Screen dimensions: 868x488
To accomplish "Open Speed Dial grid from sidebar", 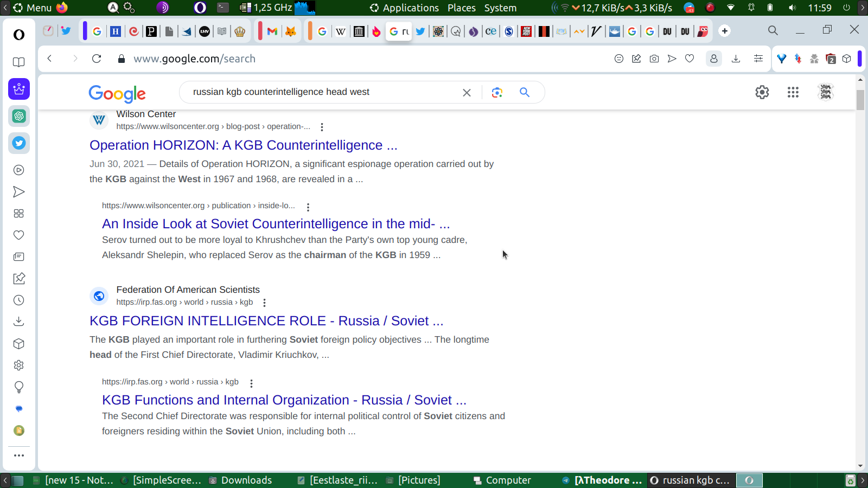I will pos(19,214).
